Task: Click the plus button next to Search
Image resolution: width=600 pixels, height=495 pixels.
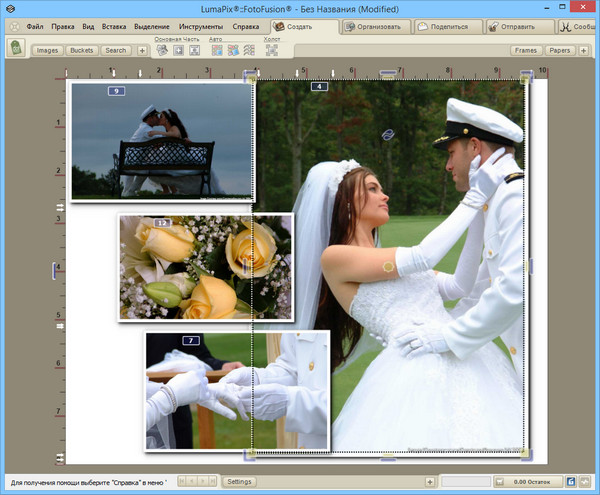Action: (142, 50)
